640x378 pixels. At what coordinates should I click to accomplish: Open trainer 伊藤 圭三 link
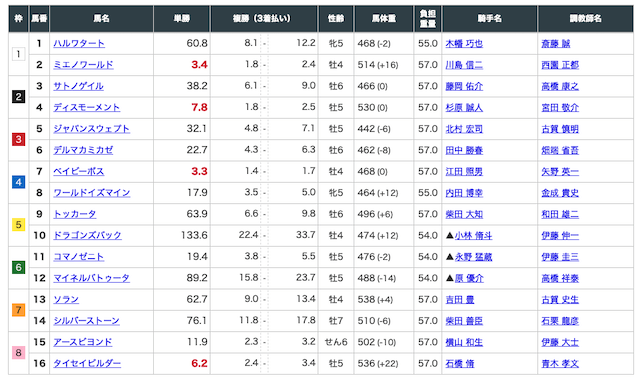click(560, 257)
